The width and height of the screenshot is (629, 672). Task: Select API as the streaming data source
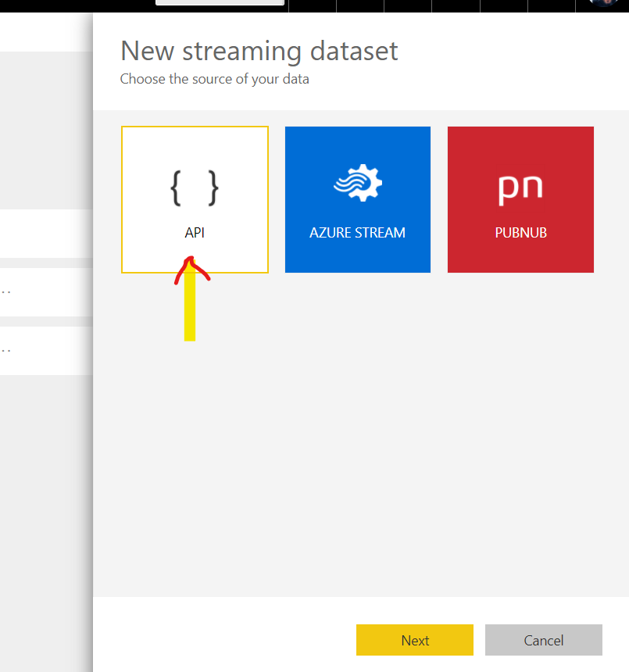pos(194,199)
